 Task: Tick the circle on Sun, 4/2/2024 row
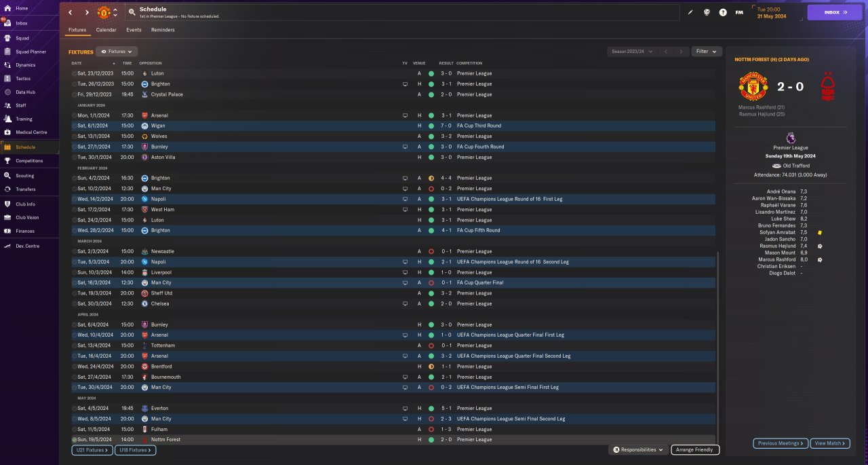(x=75, y=178)
